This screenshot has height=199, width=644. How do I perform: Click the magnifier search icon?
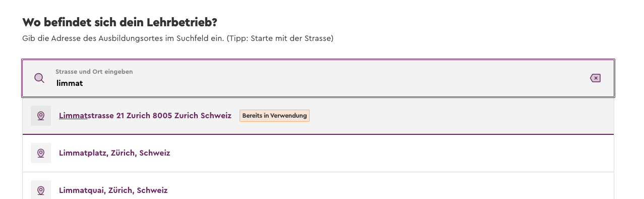click(x=39, y=78)
